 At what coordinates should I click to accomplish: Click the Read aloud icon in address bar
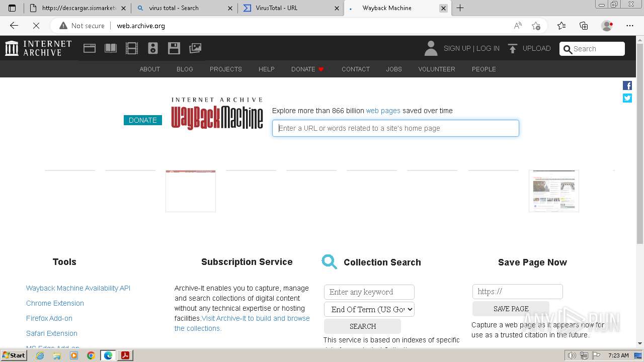(x=518, y=26)
